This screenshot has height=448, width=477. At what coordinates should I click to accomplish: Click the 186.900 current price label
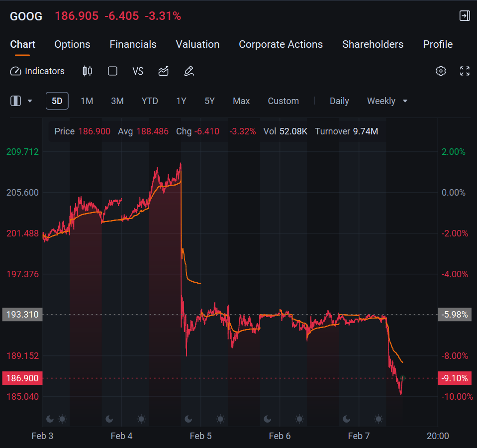click(22, 378)
